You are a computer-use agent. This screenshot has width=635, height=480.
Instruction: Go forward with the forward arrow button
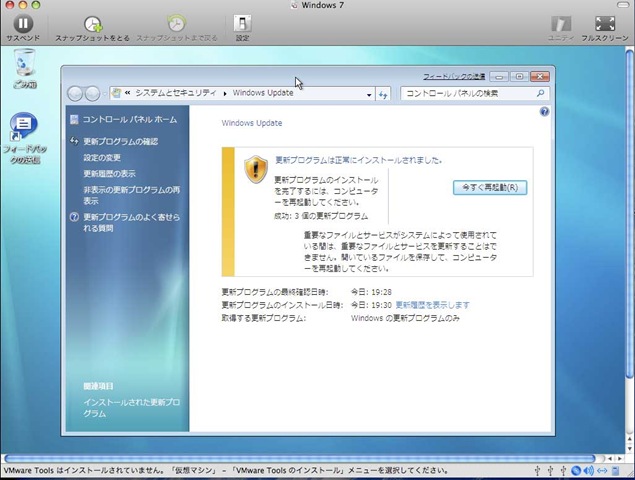(92, 94)
